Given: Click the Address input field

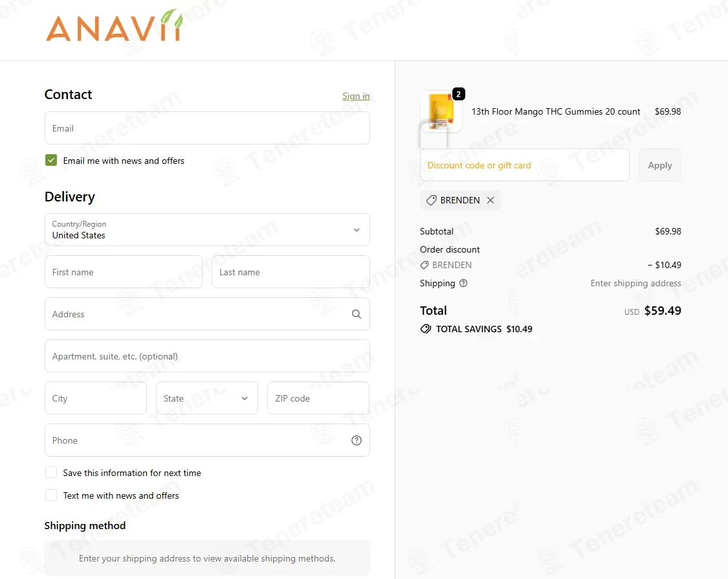Looking at the screenshot, I should coord(207,313).
